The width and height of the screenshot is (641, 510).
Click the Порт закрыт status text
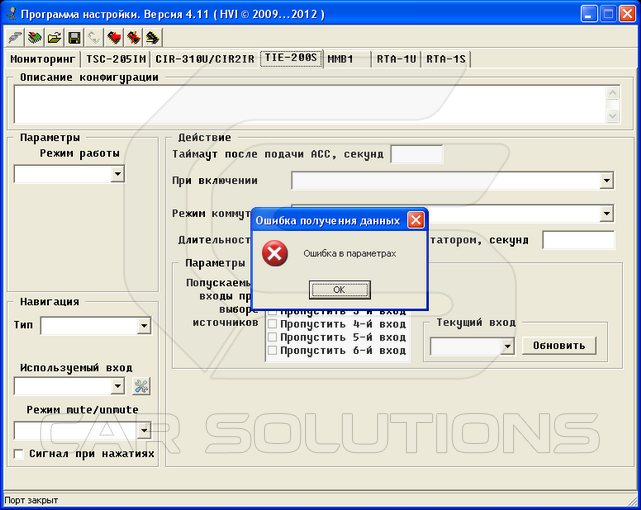click(31, 500)
